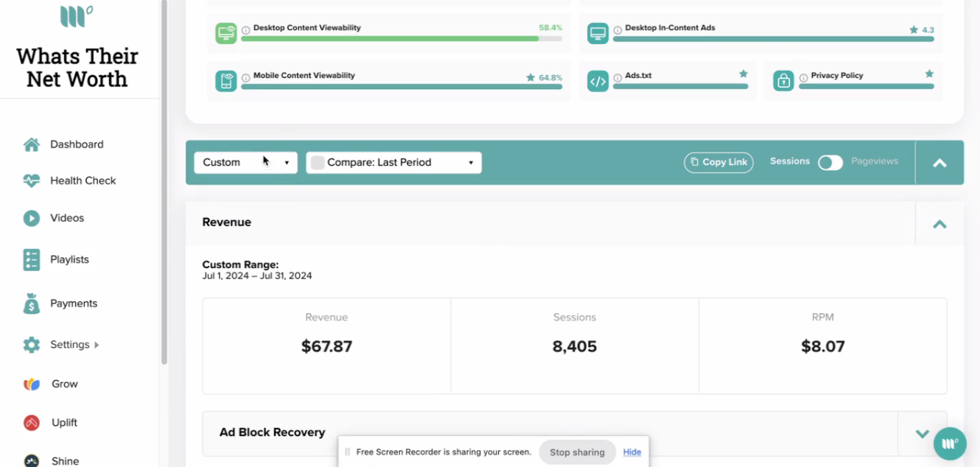This screenshot has width=980, height=467.
Task: Click info icon beside Desktop Content Viewability
Action: click(246, 30)
